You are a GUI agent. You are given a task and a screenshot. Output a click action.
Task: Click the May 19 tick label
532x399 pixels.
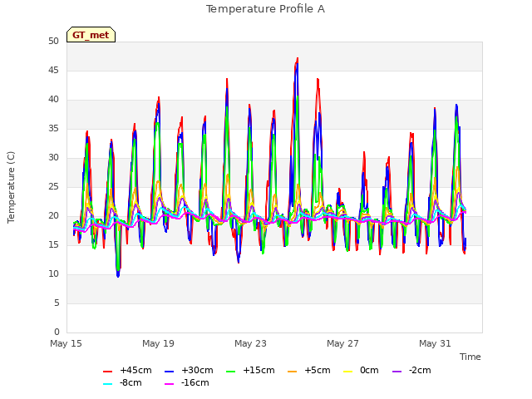[x=159, y=343]
